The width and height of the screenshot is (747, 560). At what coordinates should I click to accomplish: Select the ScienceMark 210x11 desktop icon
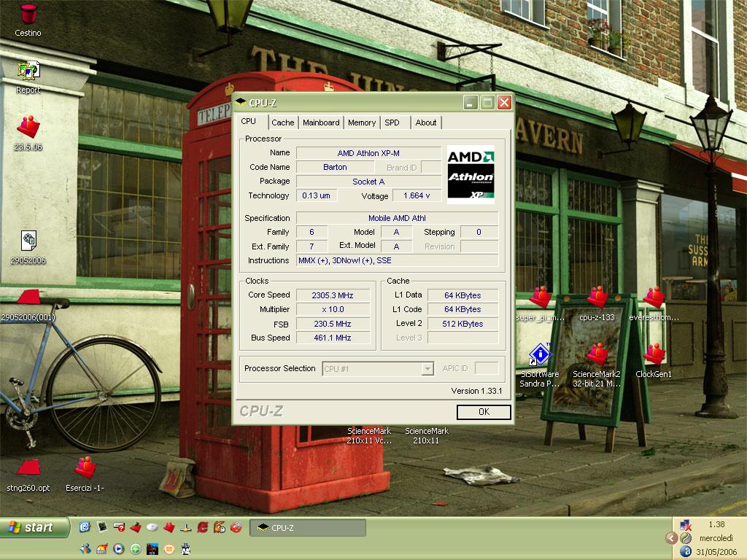[426, 436]
